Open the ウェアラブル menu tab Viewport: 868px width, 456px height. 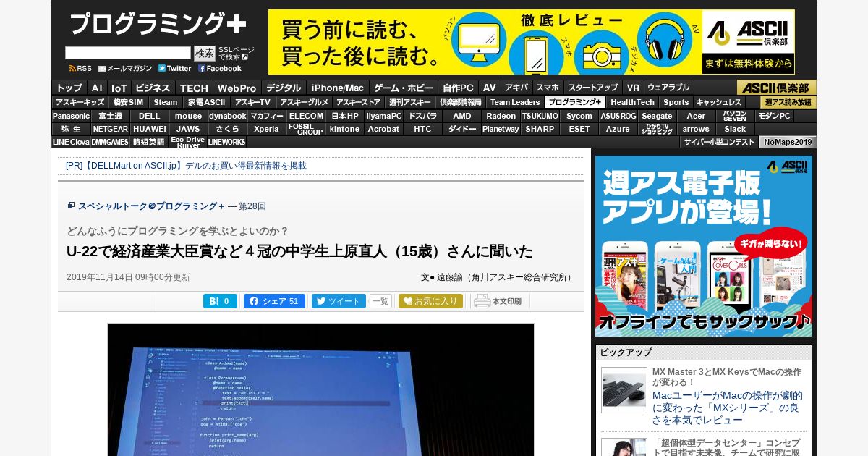[x=668, y=88]
